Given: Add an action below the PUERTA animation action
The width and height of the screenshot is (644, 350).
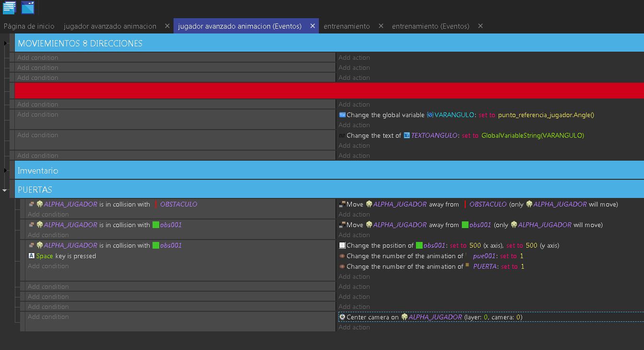Looking at the screenshot, I should 354,276.
